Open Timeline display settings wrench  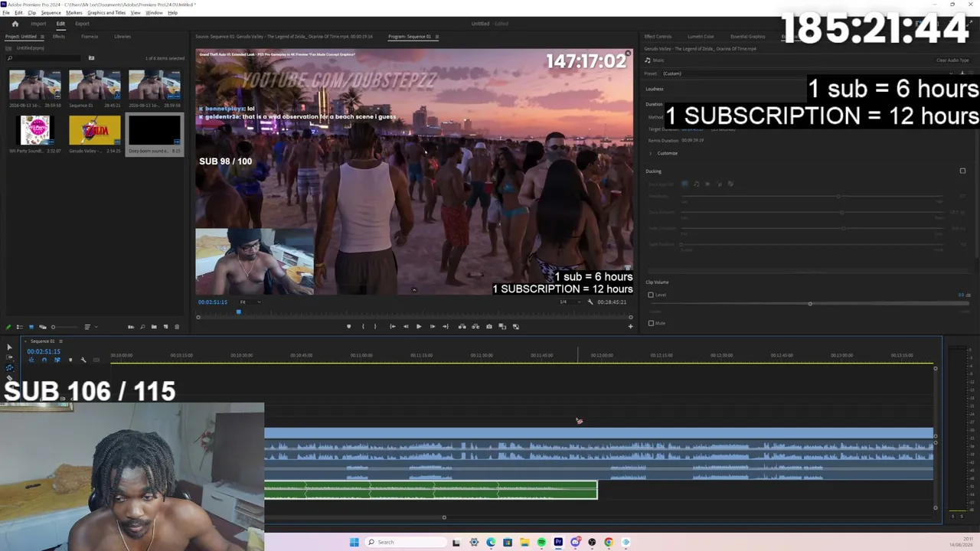point(83,360)
